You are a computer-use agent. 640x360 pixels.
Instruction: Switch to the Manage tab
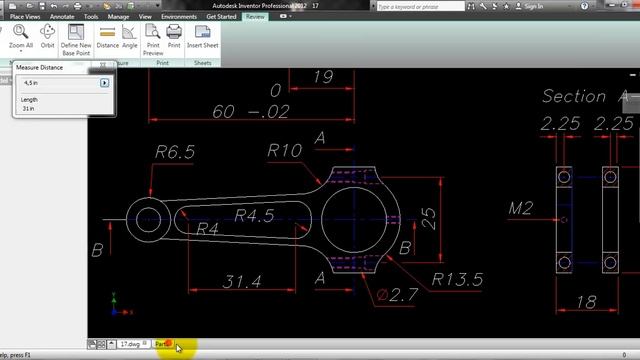pos(118,17)
